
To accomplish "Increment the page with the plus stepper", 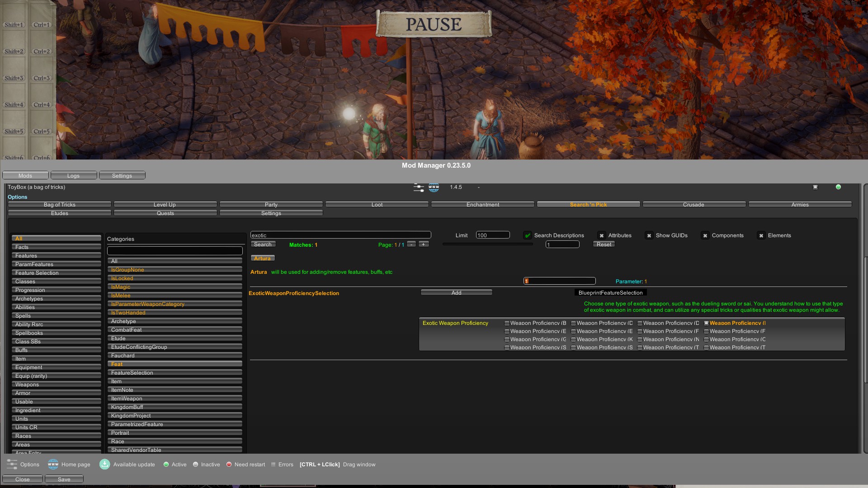I will 424,244.
